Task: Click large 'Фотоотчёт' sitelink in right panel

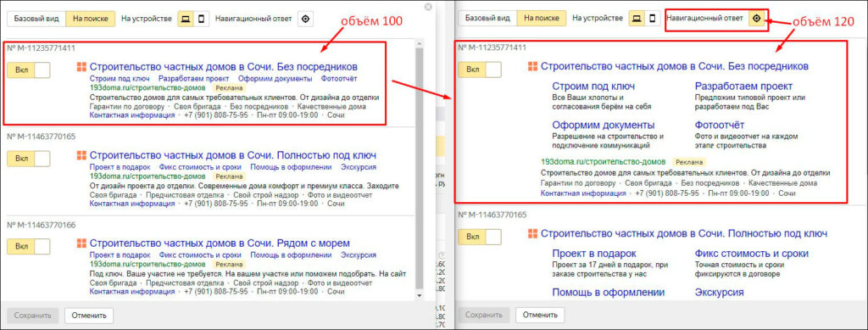Action: click(720, 126)
